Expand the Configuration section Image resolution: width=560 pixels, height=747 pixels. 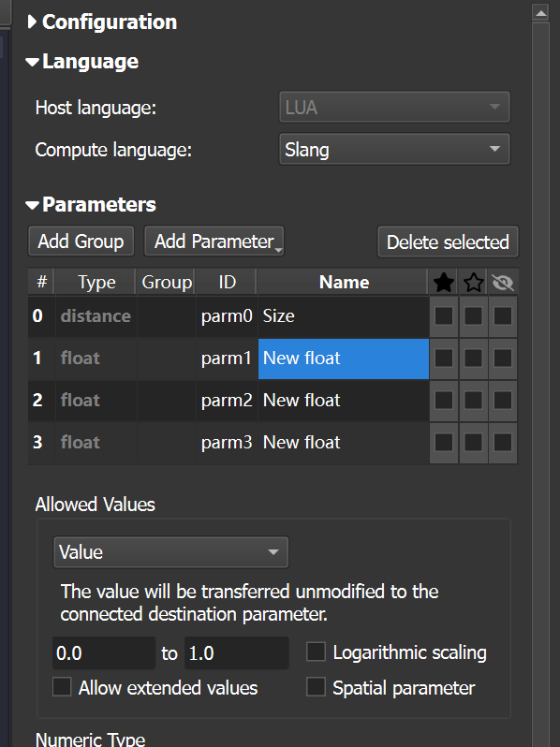32,22
